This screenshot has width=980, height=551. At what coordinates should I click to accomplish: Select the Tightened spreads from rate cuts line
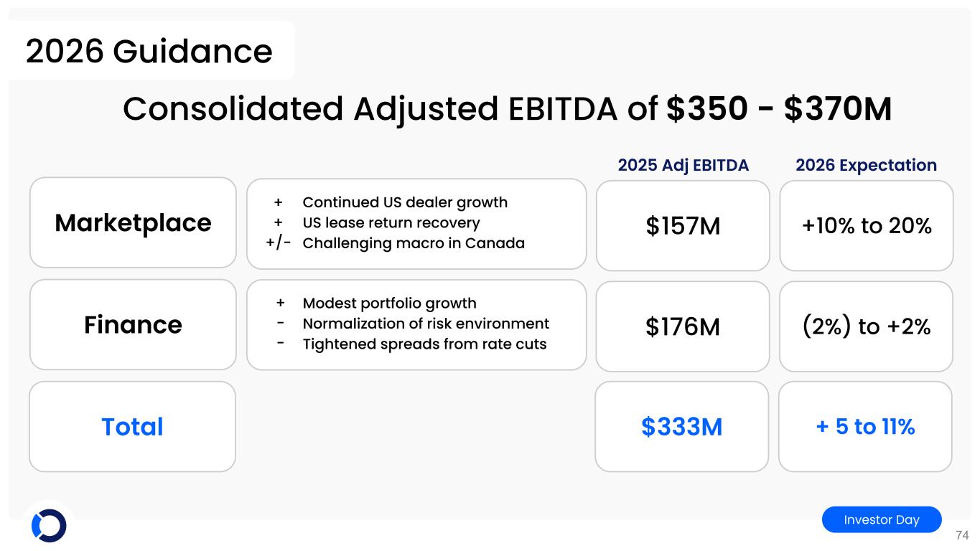pyautogui.click(x=424, y=344)
